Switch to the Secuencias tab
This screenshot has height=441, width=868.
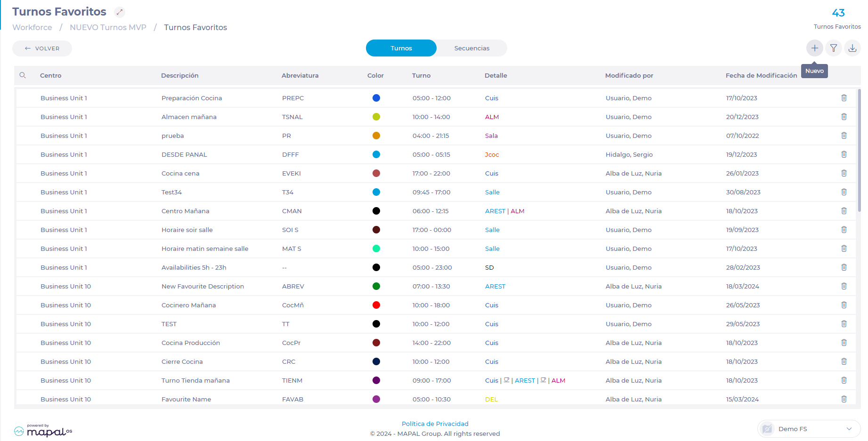pyautogui.click(x=472, y=48)
